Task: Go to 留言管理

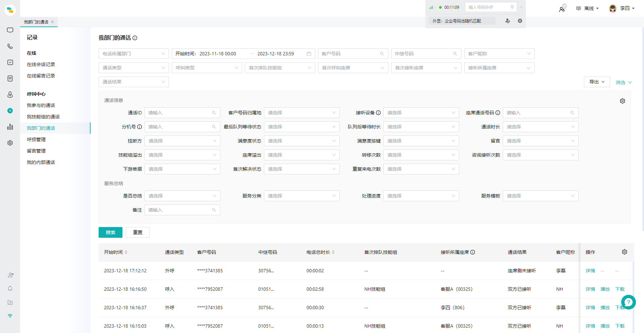Action: pos(36,151)
